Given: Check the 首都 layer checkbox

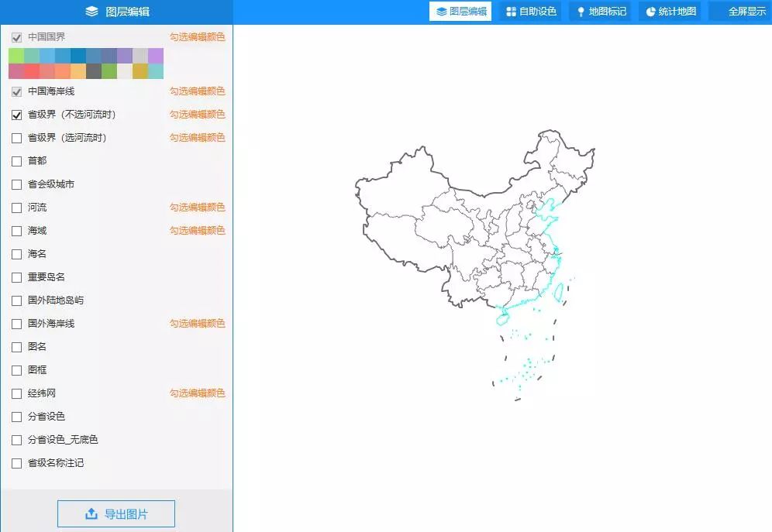Looking at the screenshot, I should tap(17, 161).
